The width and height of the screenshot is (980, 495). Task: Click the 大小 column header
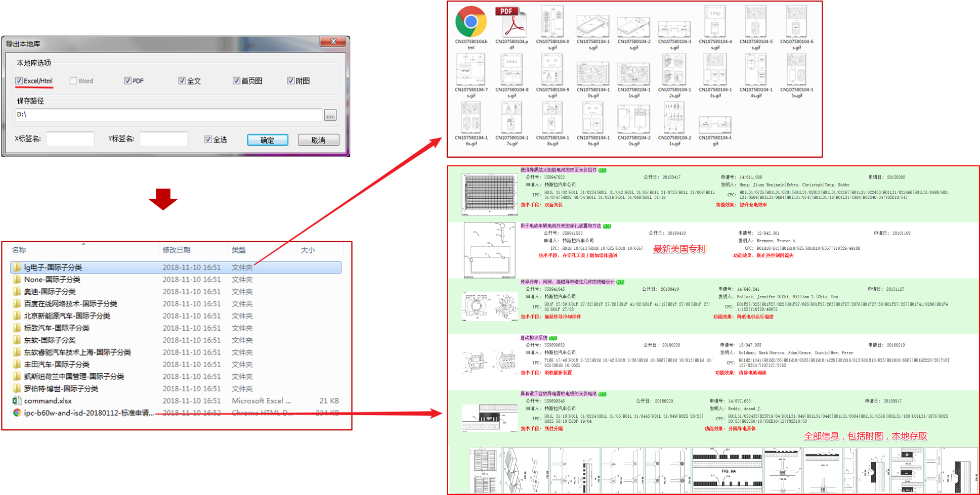(308, 250)
